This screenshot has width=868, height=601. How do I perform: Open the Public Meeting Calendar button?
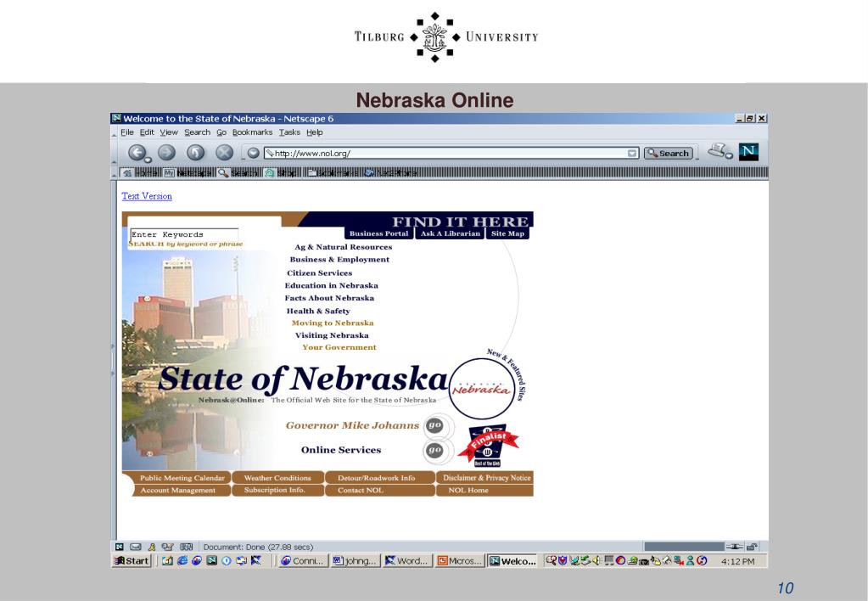point(182,478)
